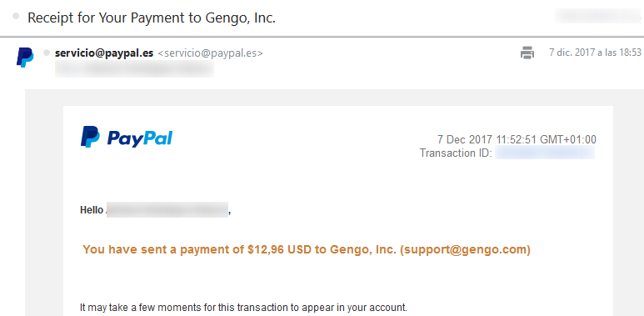Click support@gengo.com in the payment headline
The width and height of the screenshot is (644, 316).
click(465, 249)
